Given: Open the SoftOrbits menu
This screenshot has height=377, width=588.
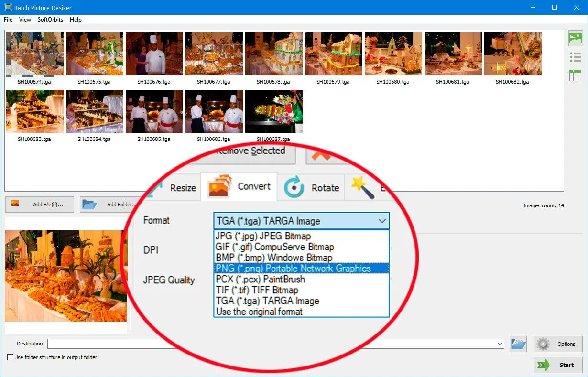Looking at the screenshot, I should click(x=50, y=20).
